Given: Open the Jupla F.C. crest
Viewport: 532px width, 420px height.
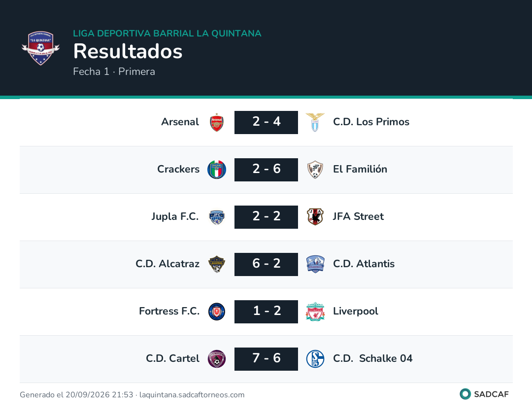Looking at the screenshot, I should pos(216,217).
